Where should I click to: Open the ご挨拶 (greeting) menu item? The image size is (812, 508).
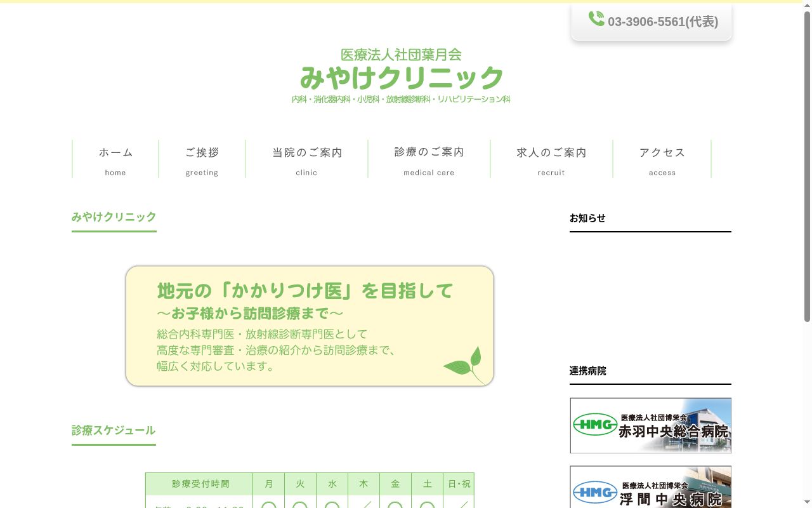coord(202,159)
